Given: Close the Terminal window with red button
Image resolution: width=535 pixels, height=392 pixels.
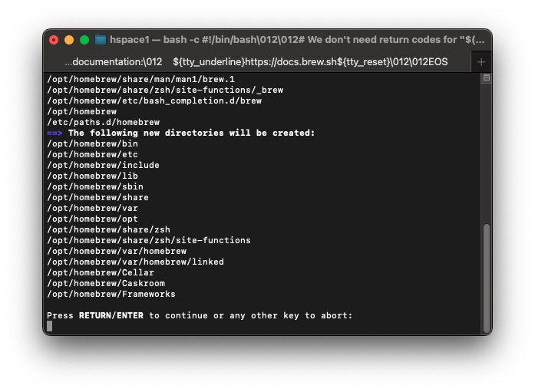Looking at the screenshot, I should click(54, 40).
